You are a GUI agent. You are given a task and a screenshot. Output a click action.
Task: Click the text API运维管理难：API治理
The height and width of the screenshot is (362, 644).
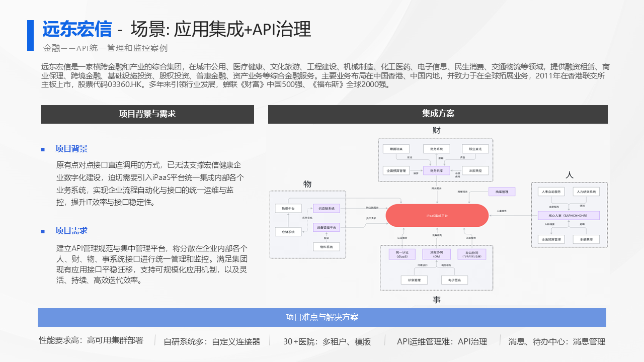tap(442, 341)
